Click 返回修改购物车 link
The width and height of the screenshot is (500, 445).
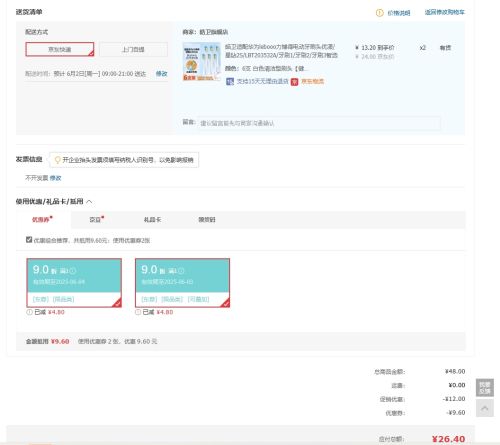[444, 12]
